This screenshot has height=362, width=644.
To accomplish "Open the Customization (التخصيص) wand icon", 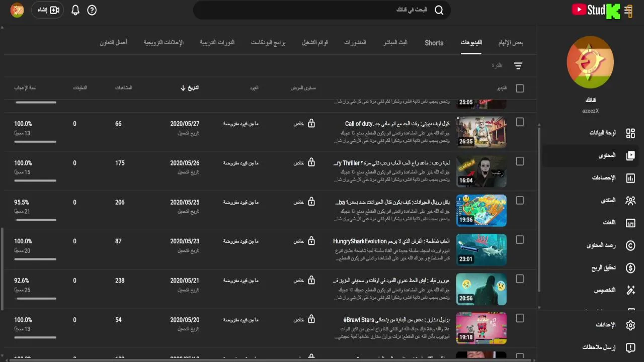I will pos(630,290).
